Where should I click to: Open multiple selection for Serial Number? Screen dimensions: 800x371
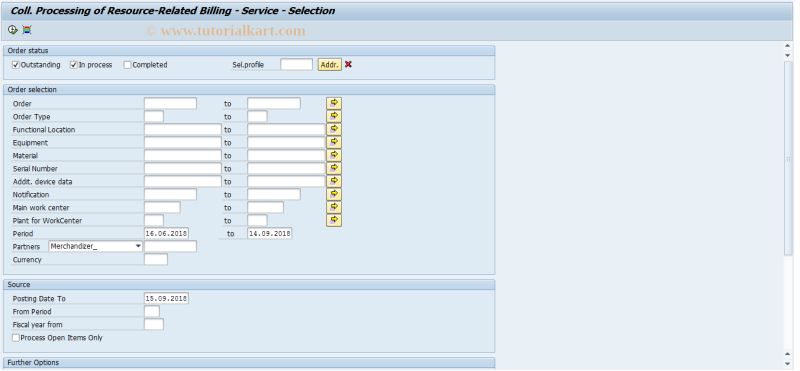(334, 168)
